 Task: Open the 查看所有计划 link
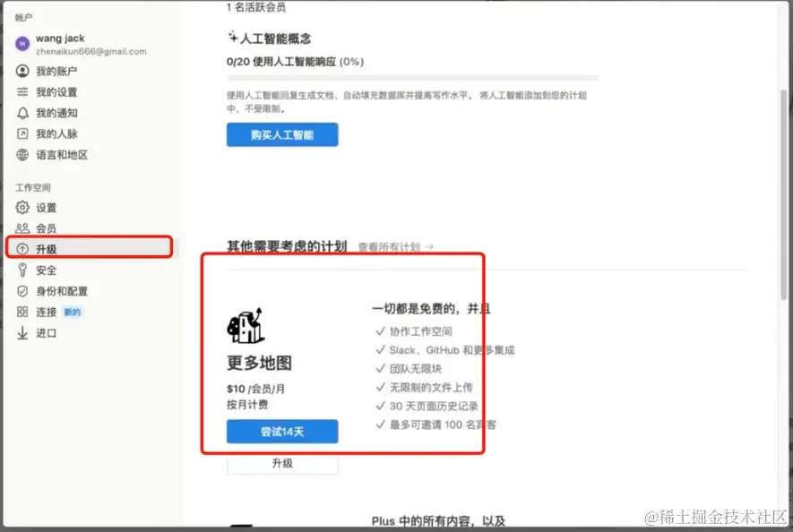coord(395,247)
